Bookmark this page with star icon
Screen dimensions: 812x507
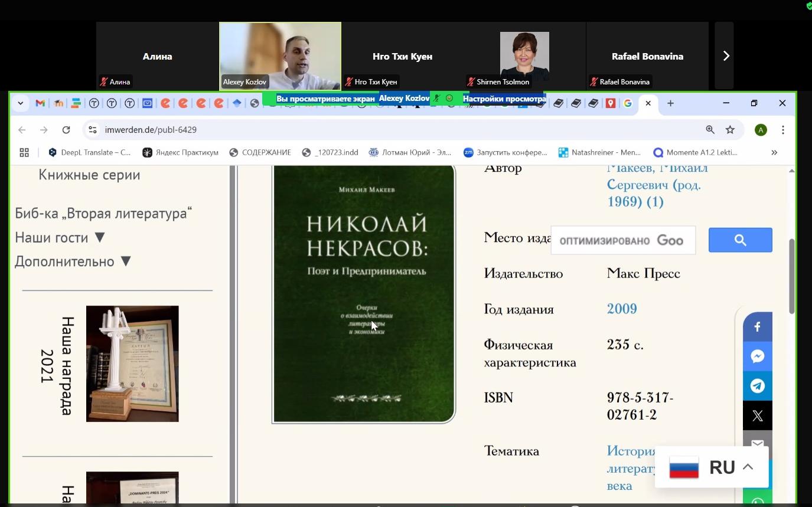pos(730,130)
